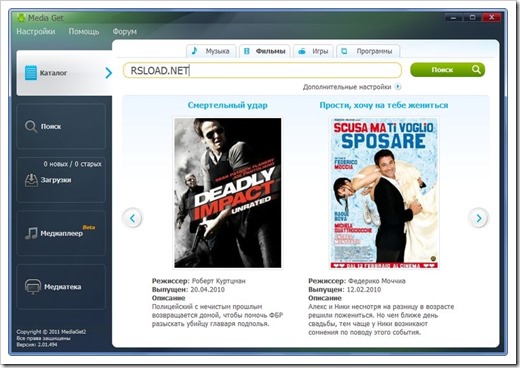Open the Медиатека library section

61,287
